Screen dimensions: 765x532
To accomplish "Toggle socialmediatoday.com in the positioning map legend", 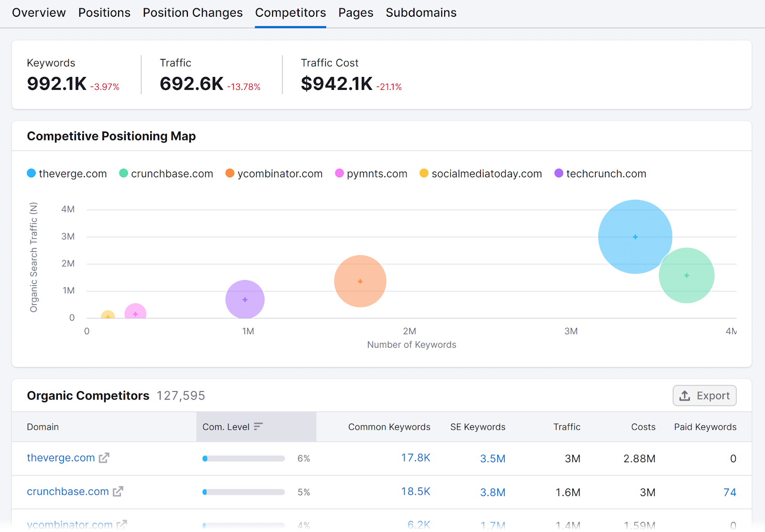I will (423, 174).
